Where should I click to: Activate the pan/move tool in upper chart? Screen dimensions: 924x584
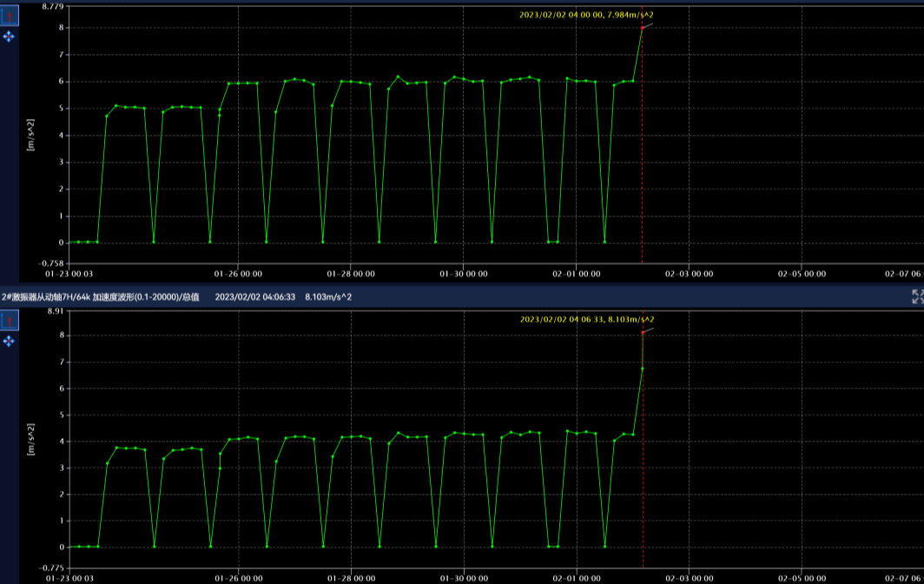point(9,36)
